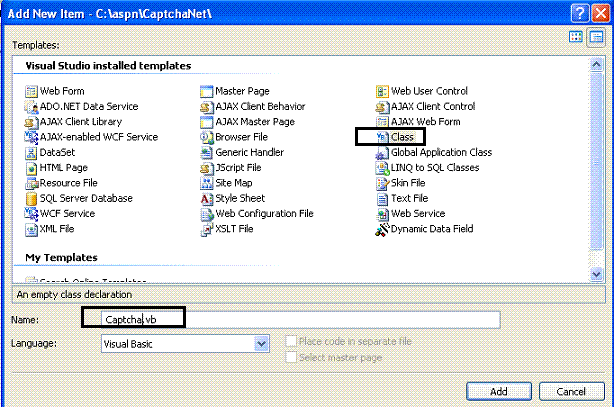Select the XML File icon

coord(31,229)
